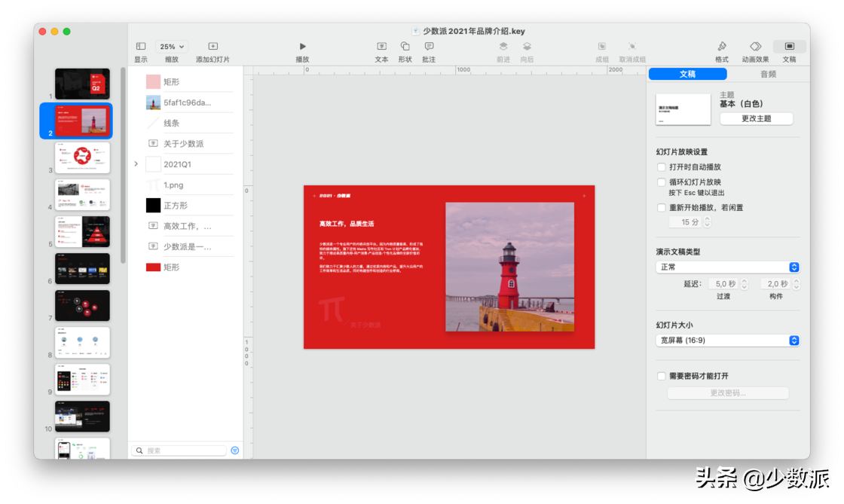Click the slide navigator scrollbar
844x504 pixels.
[124, 165]
